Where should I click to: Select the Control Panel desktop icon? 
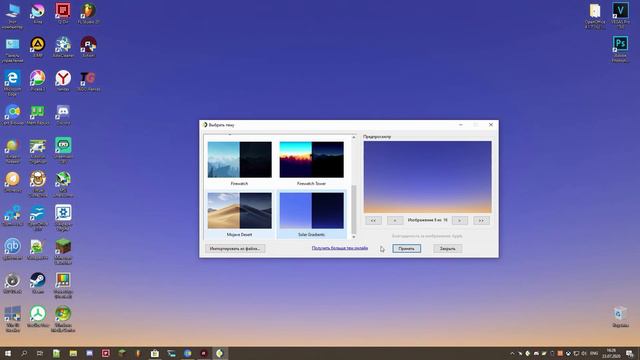pyautogui.click(x=13, y=49)
